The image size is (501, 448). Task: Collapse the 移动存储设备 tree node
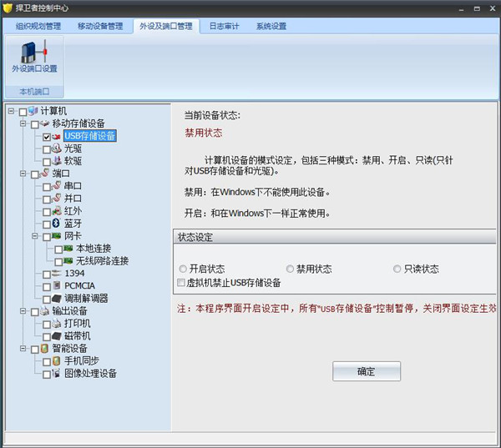click(x=23, y=123)
